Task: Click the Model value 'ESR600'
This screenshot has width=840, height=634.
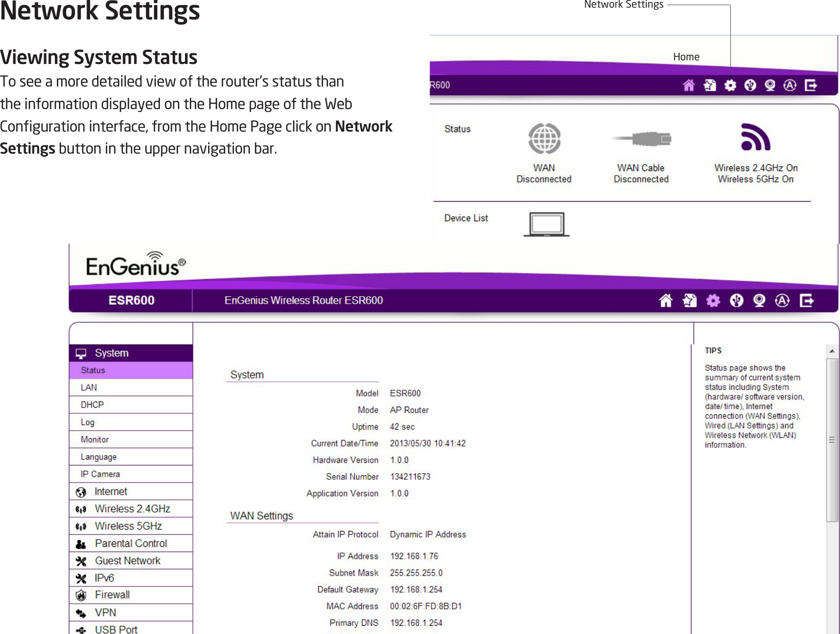Action: [405, 393]
